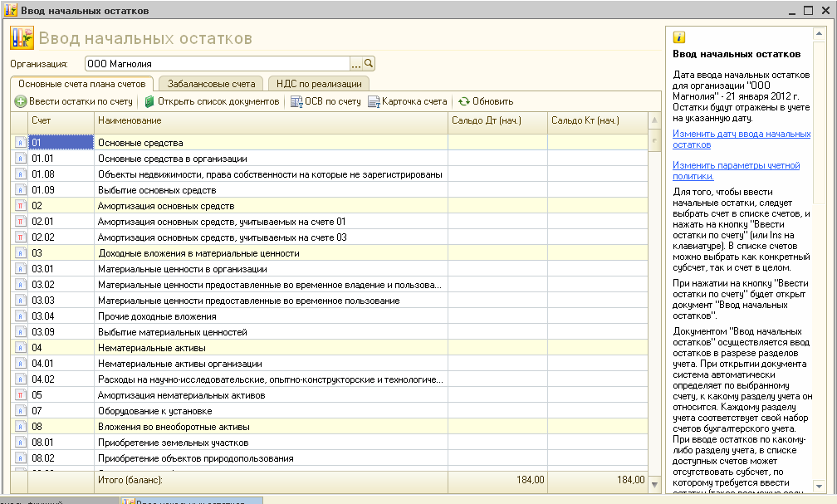Viewport: 837px width, 504px height.
Task: Click the account icon of row 01.01
Action: pyautogui.click(x=20, y=159)
